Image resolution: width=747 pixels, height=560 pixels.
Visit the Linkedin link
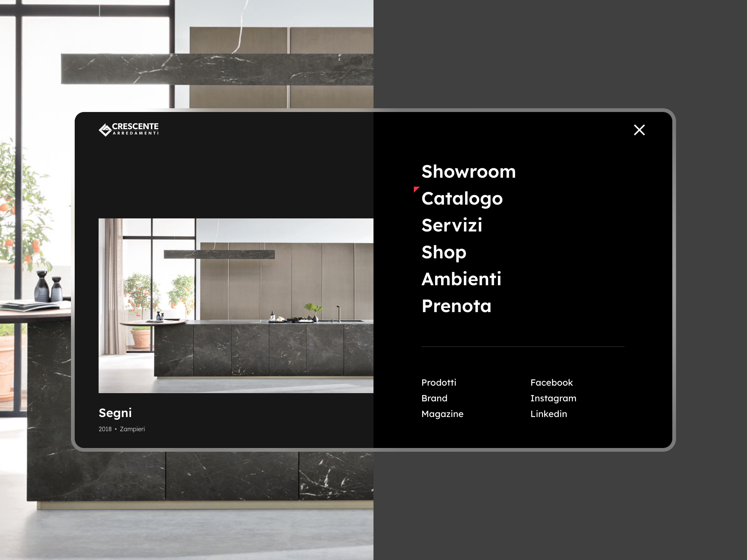pos(549,414)
